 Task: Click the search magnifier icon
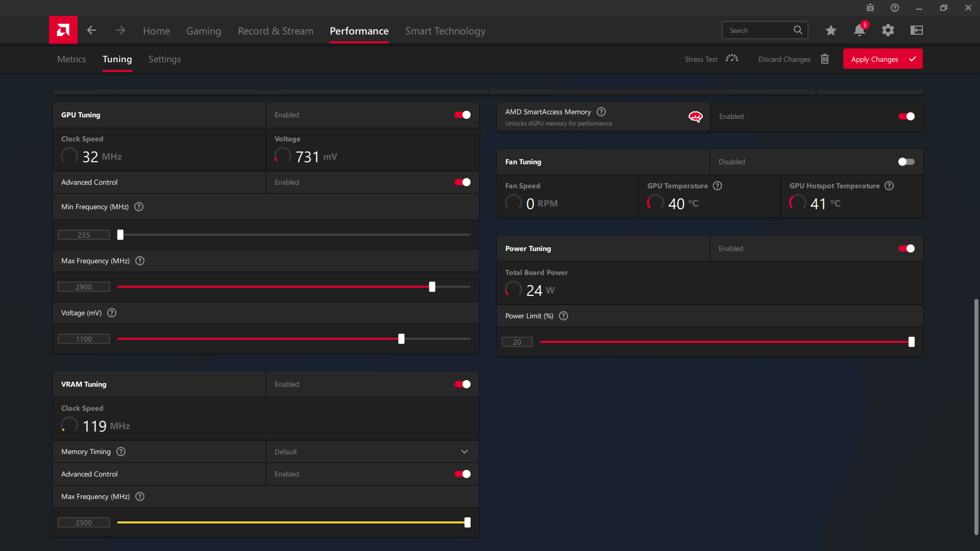tap(798, 30)
